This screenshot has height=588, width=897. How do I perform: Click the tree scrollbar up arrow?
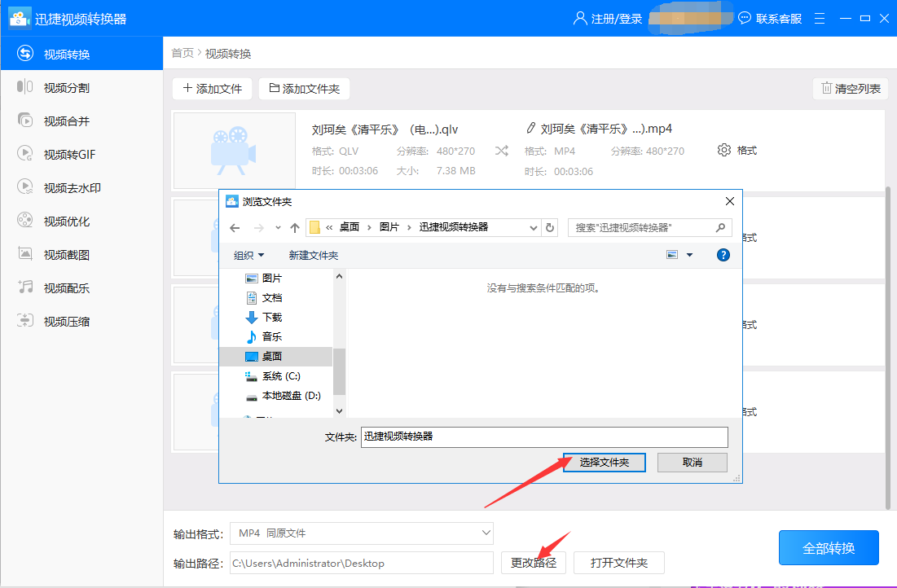339,276
